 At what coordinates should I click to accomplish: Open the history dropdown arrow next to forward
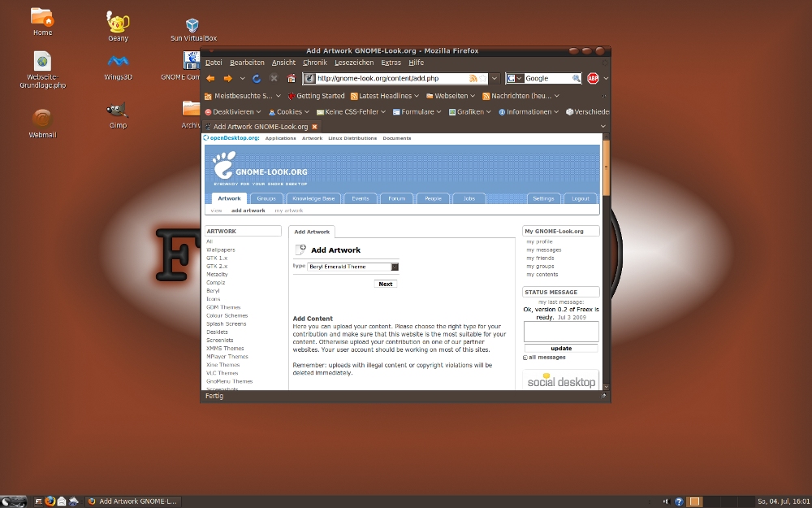(x=242, y=79)
